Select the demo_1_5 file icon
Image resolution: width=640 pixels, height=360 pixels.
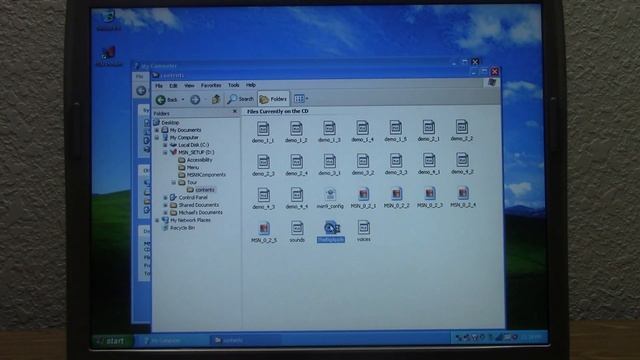(396, 127)
